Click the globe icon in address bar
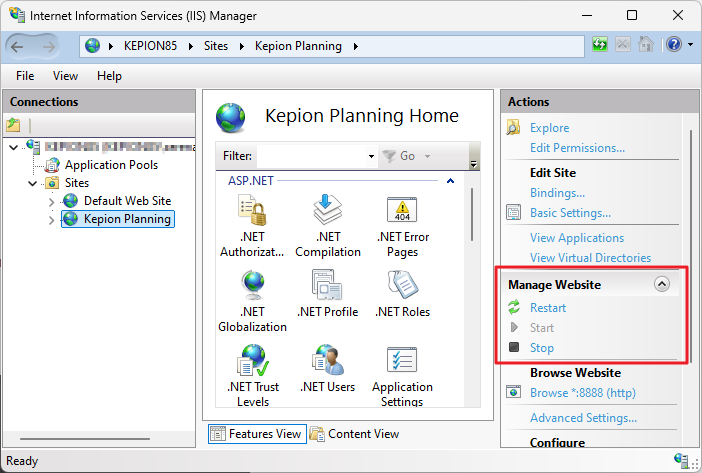The width and height of the screenshot is (702, 473). click(x=92, y=46)
